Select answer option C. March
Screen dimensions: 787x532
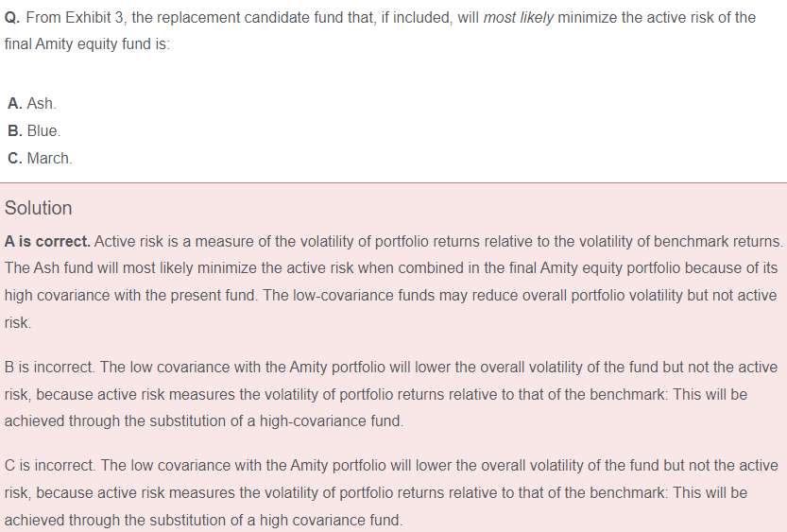pyautogui.click(x=40, y=158)
